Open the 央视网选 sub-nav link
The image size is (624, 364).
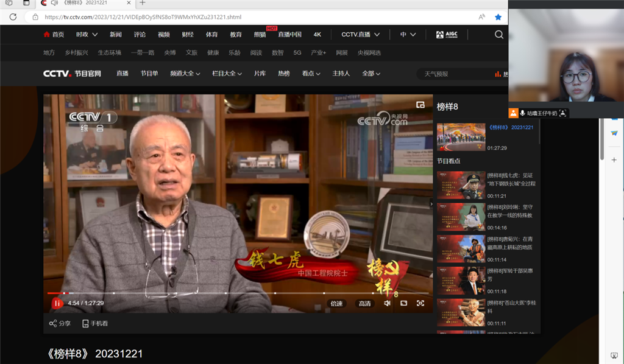369,52
